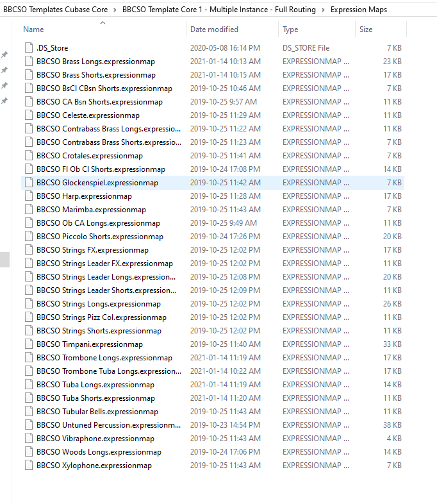Select the BBCSO Brass Longs file icon
The height and width of the screenshot is (504, 437).
click(29, 61)
